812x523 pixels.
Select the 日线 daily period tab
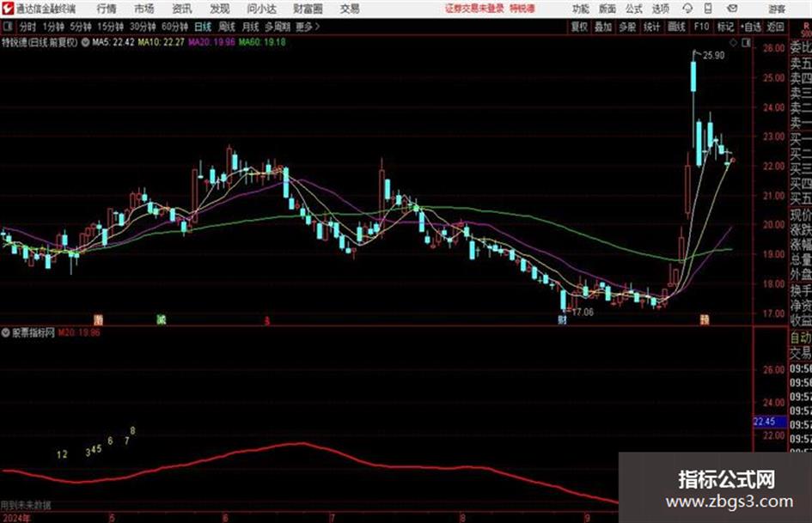click(203, 27)
